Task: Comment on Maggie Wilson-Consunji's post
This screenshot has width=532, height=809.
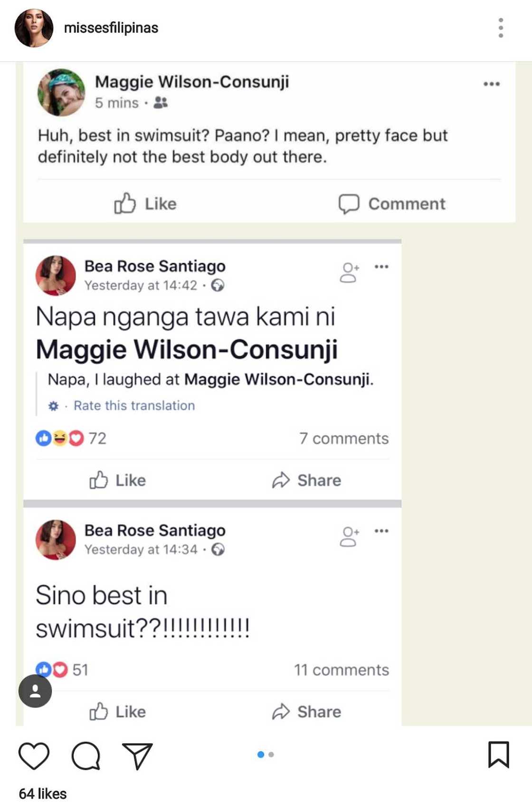Action: [x=392, y=204]
